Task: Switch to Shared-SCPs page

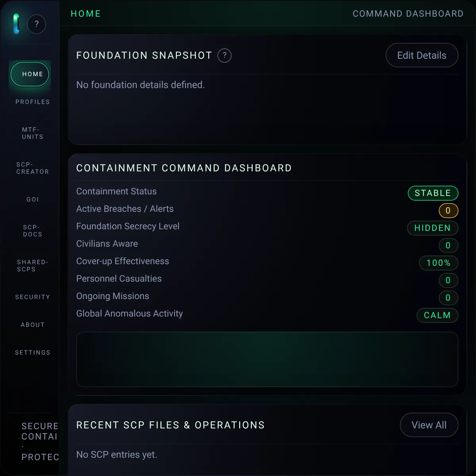Action: (x=33, y=266)
